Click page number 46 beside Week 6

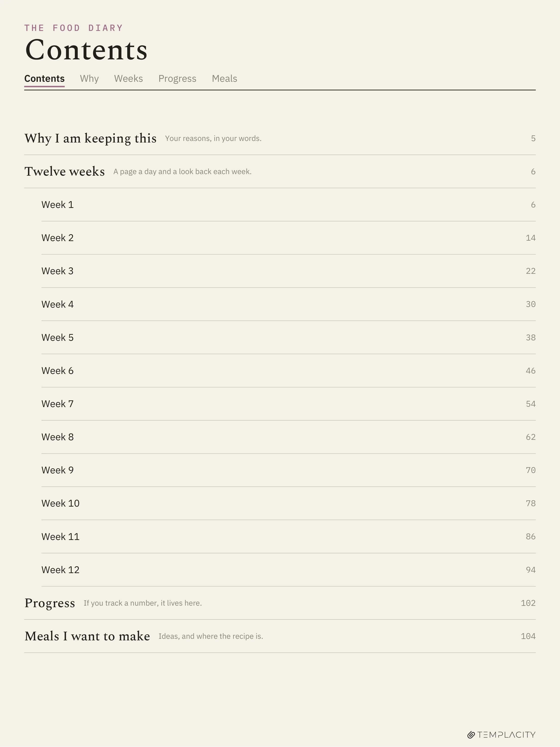pyautogui.click(x=530, y=371)
